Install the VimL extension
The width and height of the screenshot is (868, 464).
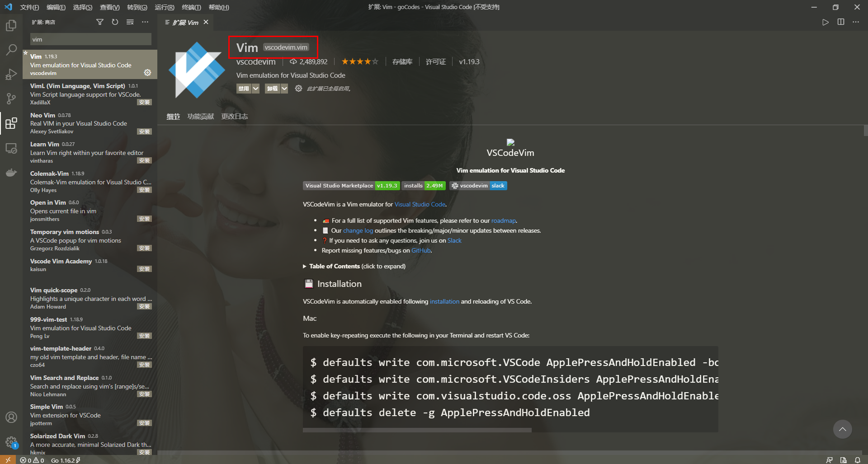click(145, 102)
